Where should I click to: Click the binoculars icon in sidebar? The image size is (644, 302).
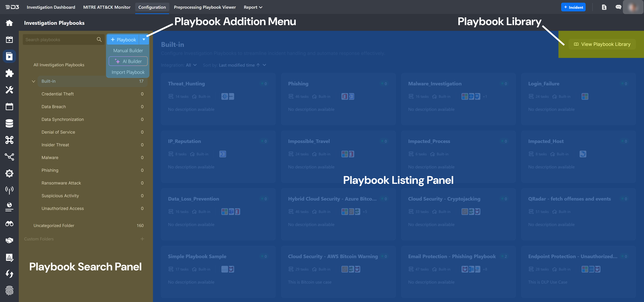pos(9,224)
